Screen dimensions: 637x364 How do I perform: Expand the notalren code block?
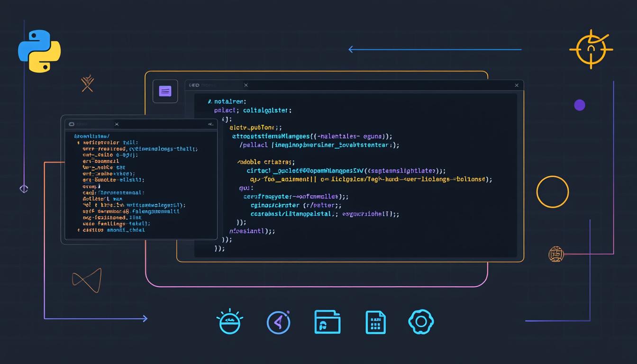[x=230, y=101]
